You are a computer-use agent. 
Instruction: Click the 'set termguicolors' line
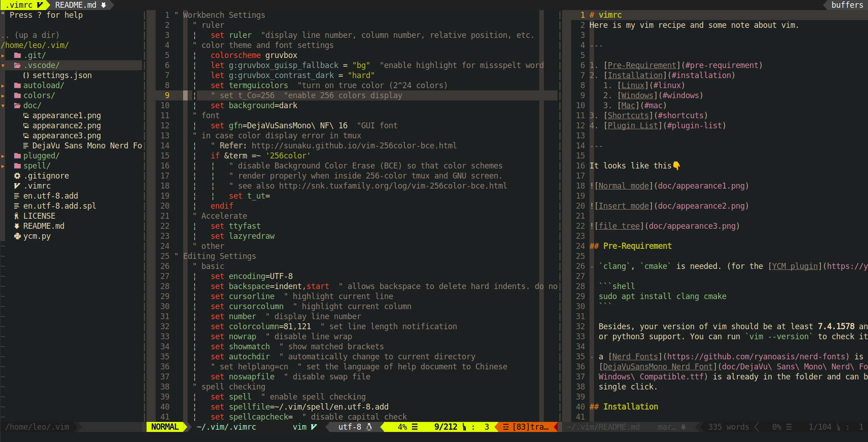249,85
